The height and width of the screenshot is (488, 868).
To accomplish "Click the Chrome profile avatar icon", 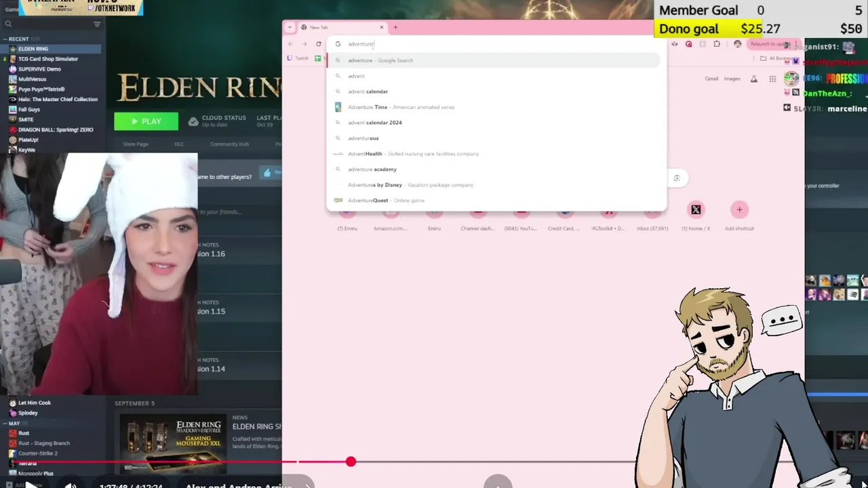I will pyautogui.click(x=738, y=44).
